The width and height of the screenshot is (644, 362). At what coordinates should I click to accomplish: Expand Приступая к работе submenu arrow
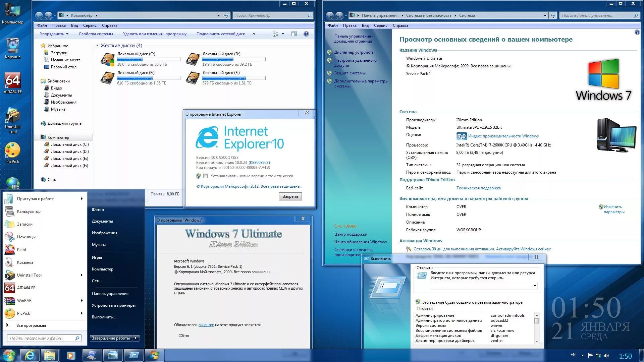click(82, 199)
